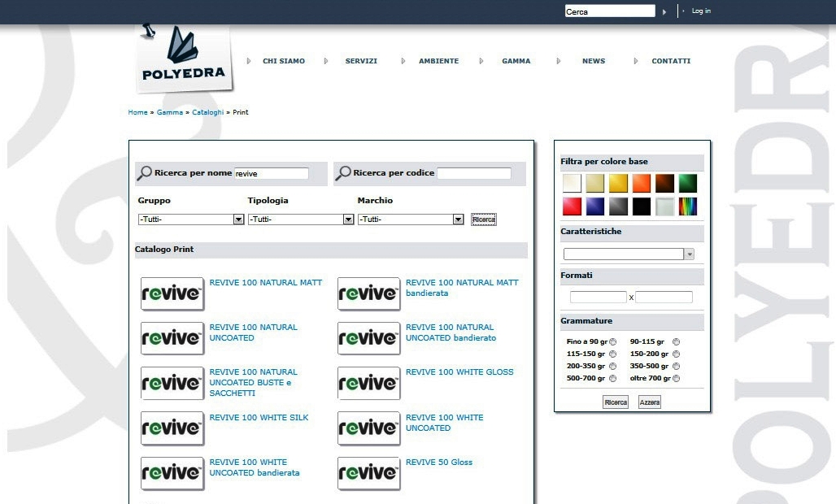
Task: Filter by multicolor rainbow swatch
Action: (688, 206)
